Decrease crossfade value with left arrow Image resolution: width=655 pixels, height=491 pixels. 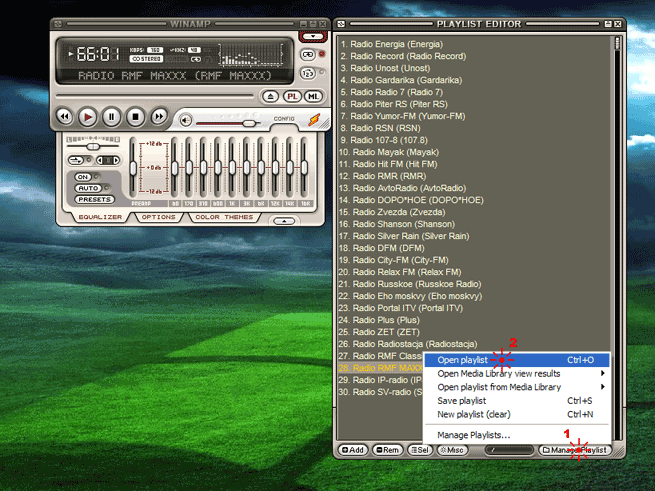point(99,160)
